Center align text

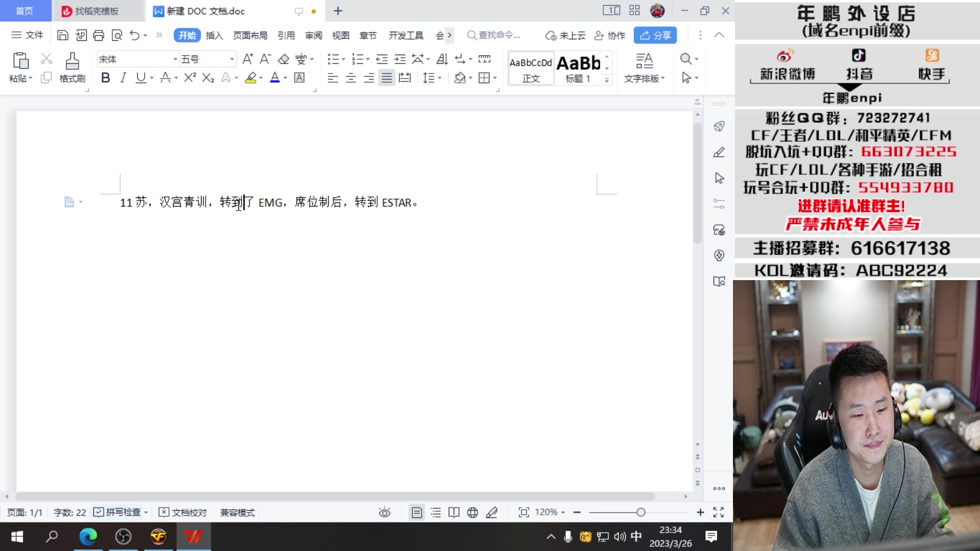coord(351,78)
